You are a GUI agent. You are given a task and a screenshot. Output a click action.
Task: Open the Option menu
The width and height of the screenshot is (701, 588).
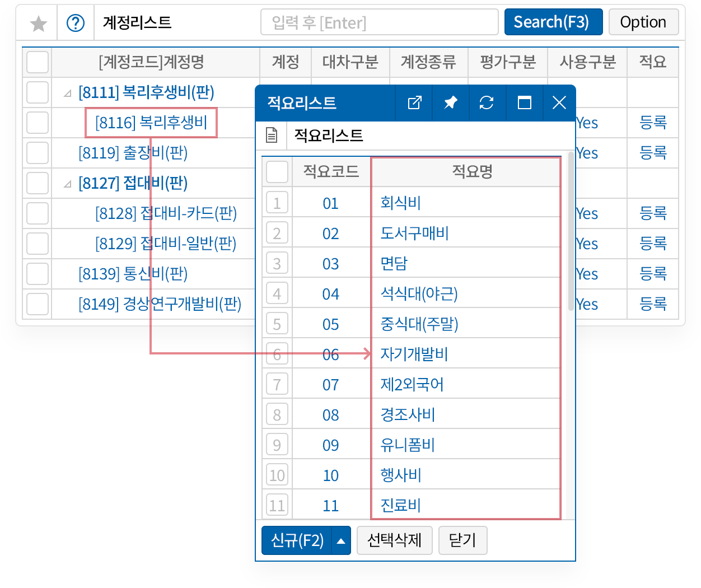643,22
